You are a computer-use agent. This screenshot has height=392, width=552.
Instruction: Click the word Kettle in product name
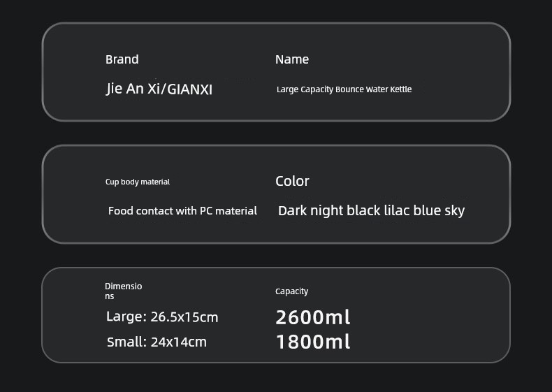400,89
